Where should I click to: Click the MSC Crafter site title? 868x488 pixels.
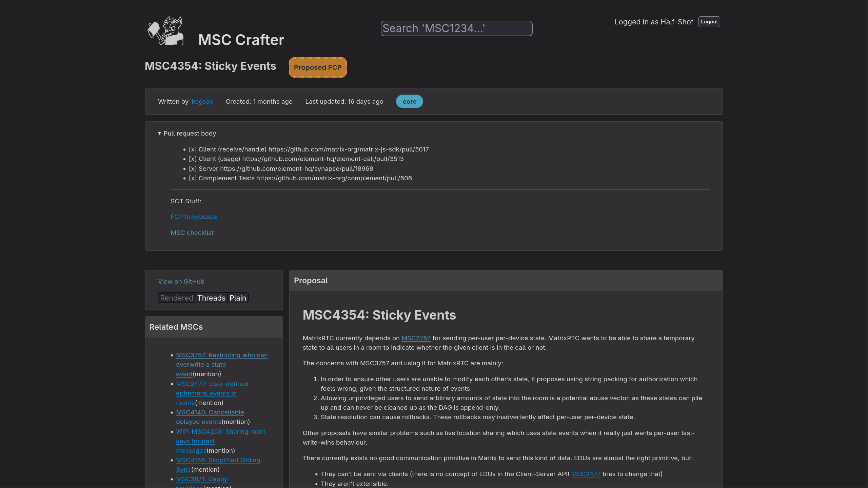241,40
